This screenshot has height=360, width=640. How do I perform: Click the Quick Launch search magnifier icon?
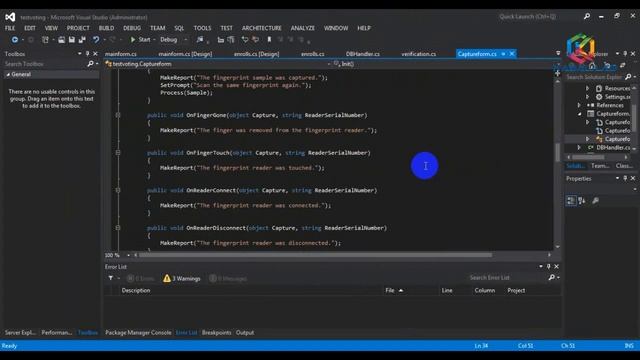[587, 16]
